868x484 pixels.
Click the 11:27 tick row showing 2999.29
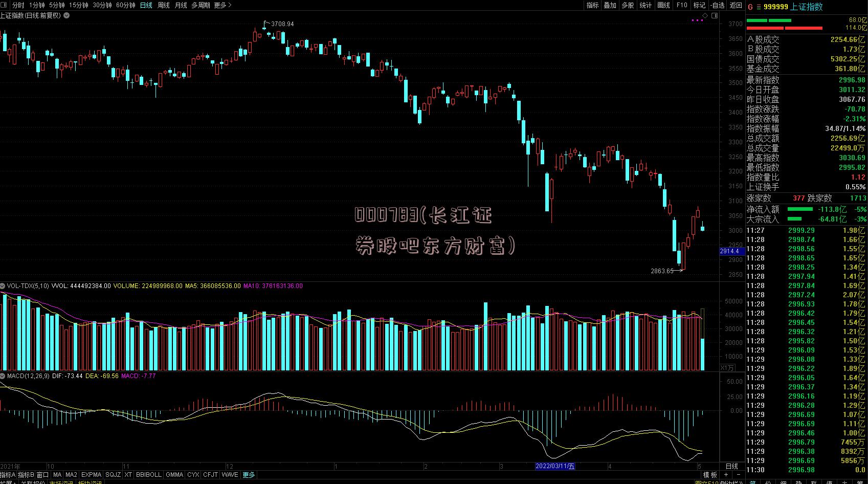point(806,230)
